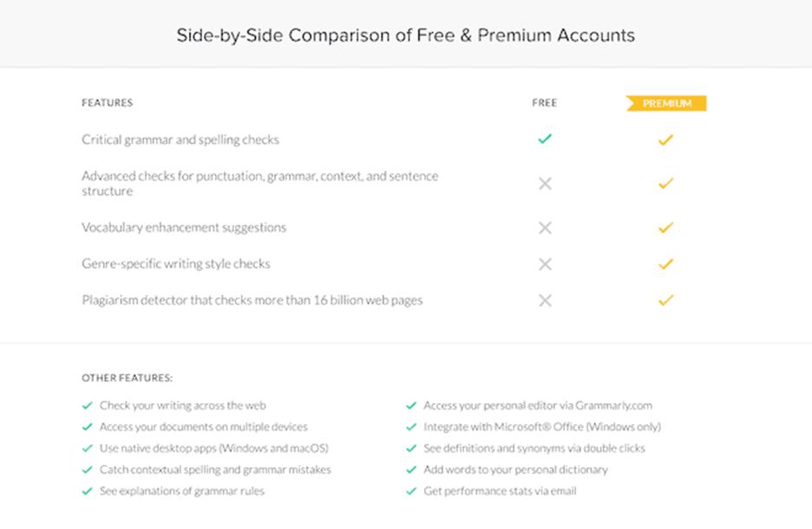Click the Premium checkmark for plagiarism detector

[665, 300]
